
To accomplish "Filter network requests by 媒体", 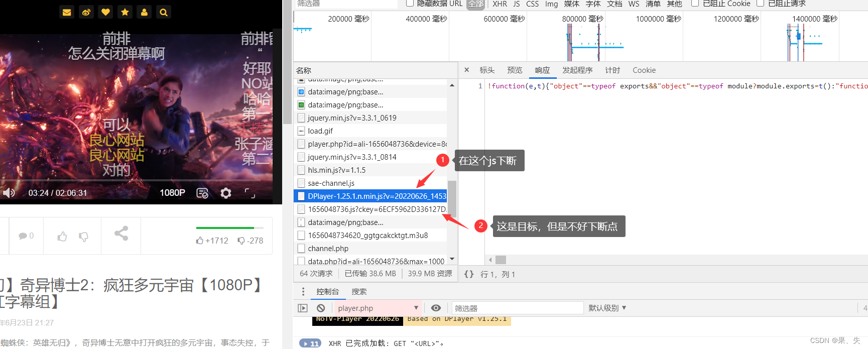I will pyautogui.click(x=572, y=4).
